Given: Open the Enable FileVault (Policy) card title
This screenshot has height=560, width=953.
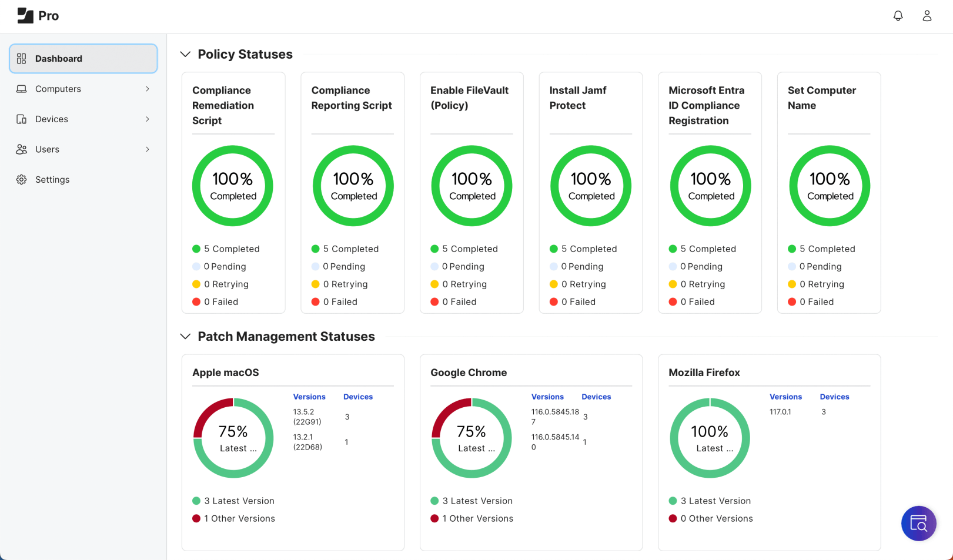Looking at the screenshot, I should click(469, 98).
